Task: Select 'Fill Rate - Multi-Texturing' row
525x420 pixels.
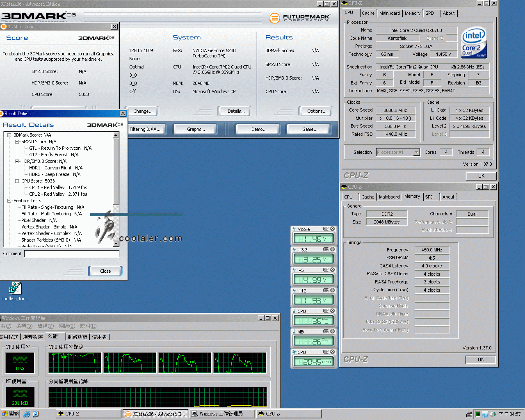Action: 51,214
